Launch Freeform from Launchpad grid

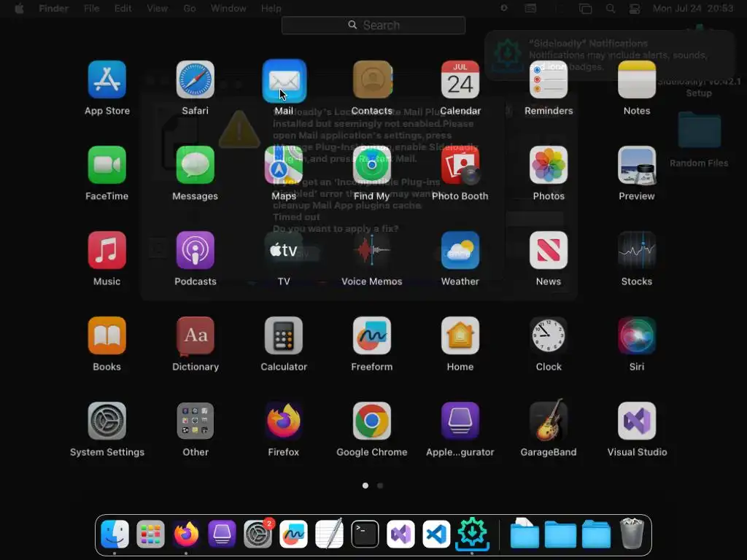[372, 335]
